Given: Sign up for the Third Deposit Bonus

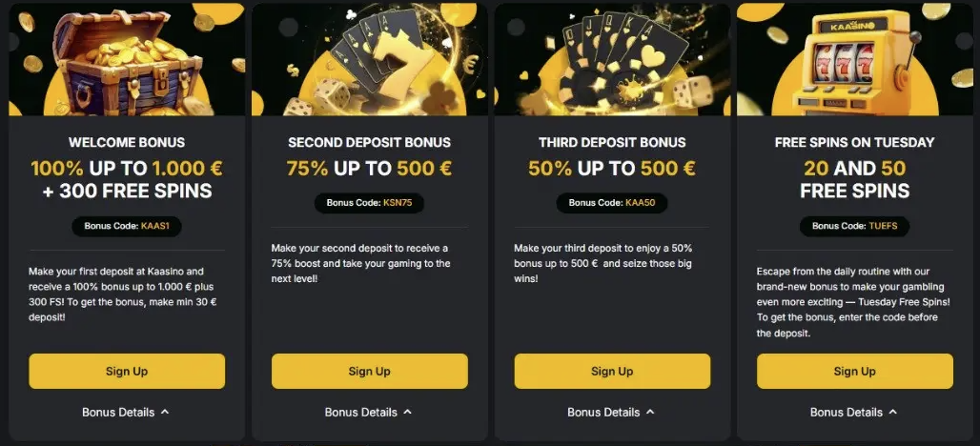Looking at the screenshot, I should (x=612, y=371).
